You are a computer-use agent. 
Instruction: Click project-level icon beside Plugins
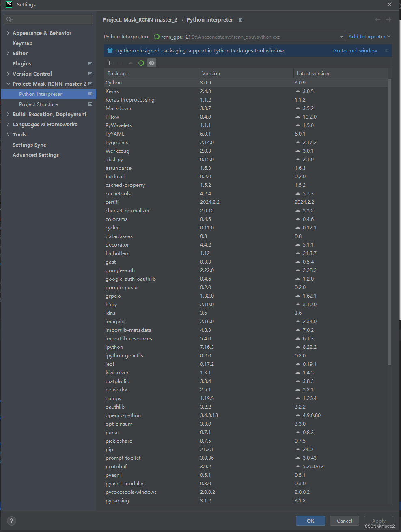(90, 63)
